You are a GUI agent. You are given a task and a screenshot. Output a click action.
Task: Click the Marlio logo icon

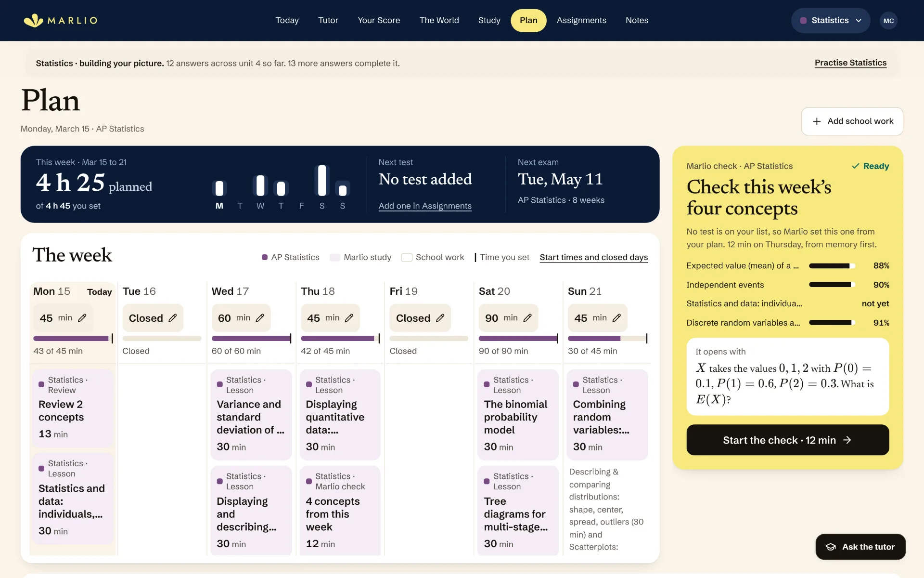click(x=33, y=20)
